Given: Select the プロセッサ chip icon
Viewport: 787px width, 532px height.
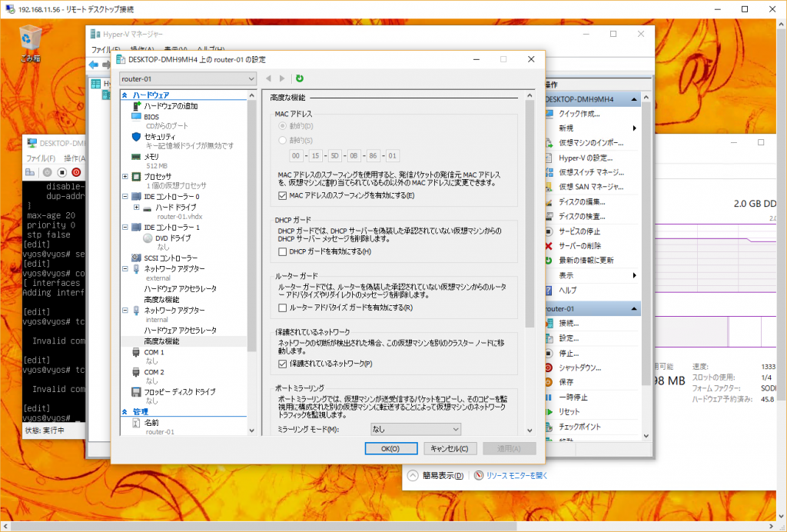Looking at the screenshot, I should (x=136, y=177).
